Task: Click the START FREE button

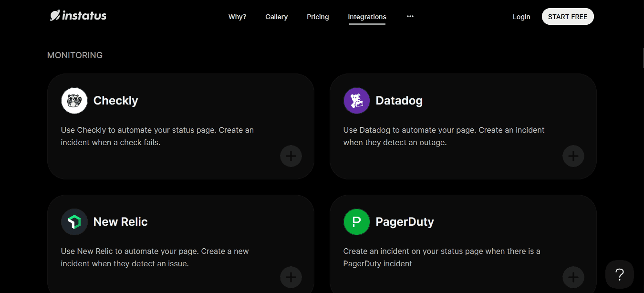Action: point(568,17)
